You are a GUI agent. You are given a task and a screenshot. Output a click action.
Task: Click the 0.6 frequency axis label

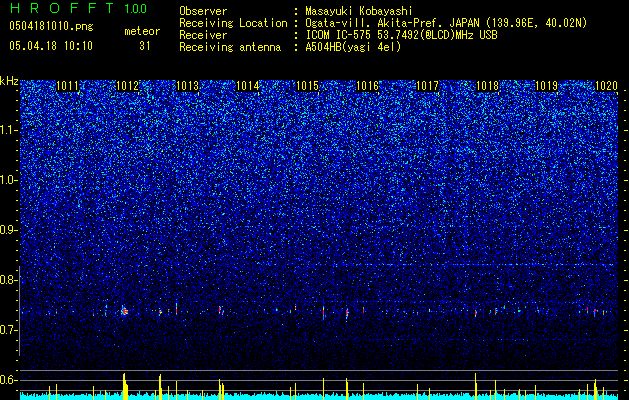point(9,380)
